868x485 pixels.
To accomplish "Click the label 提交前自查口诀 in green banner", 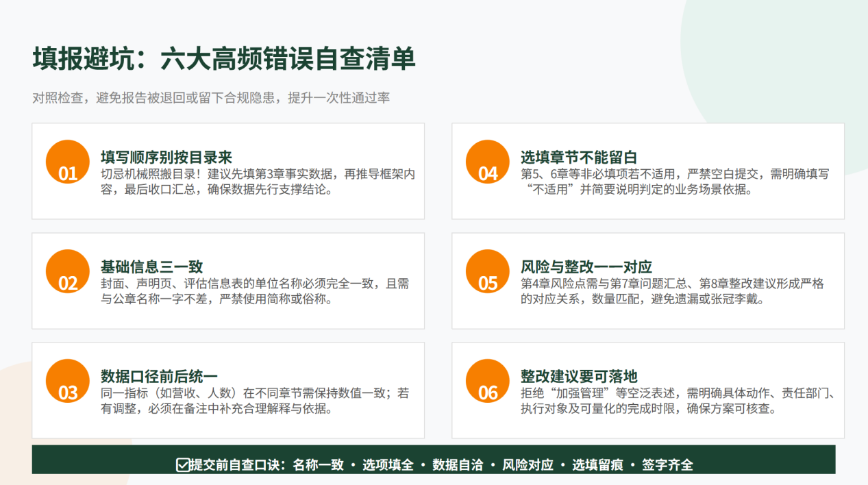I will (238, 465).
